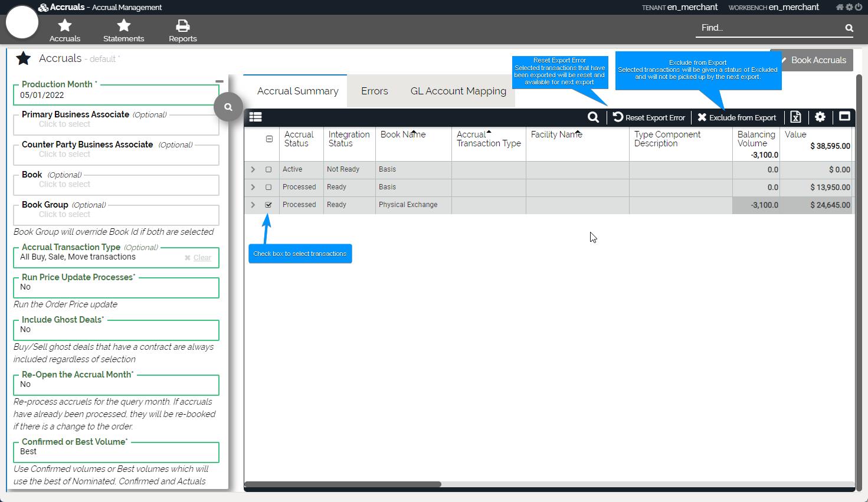The height and width of the screenshot is (502, 868).
Task: Open the Accruals star icon in navigation
Action: [x=65, y=26]
